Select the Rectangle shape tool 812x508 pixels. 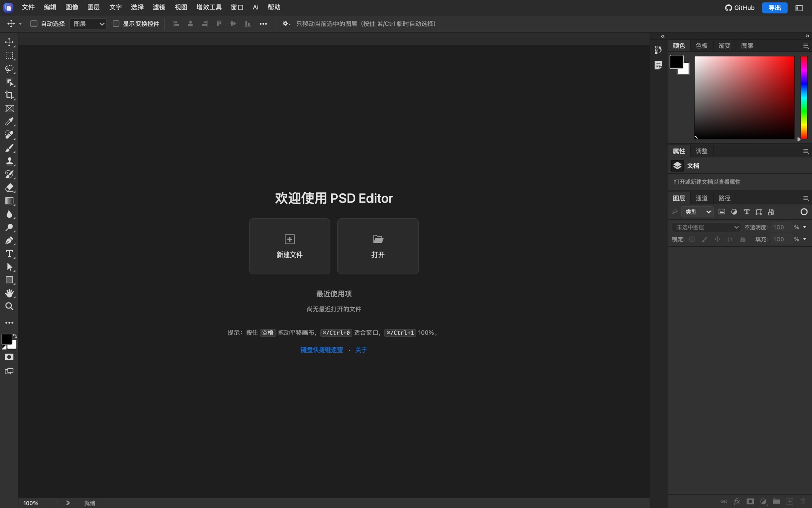9,280
